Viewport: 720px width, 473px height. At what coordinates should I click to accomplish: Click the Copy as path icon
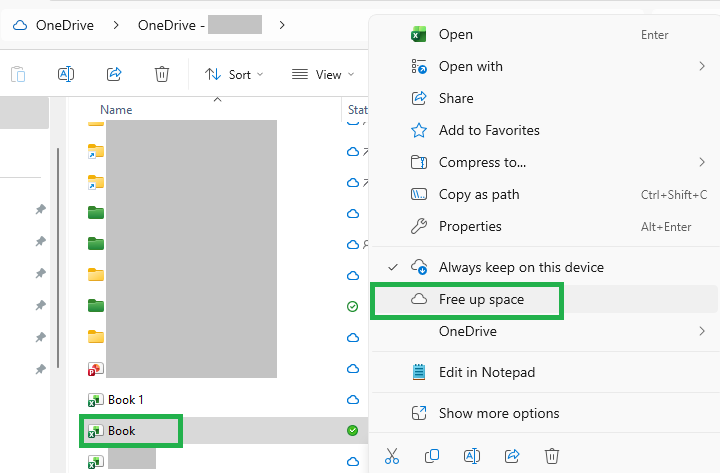419,194
